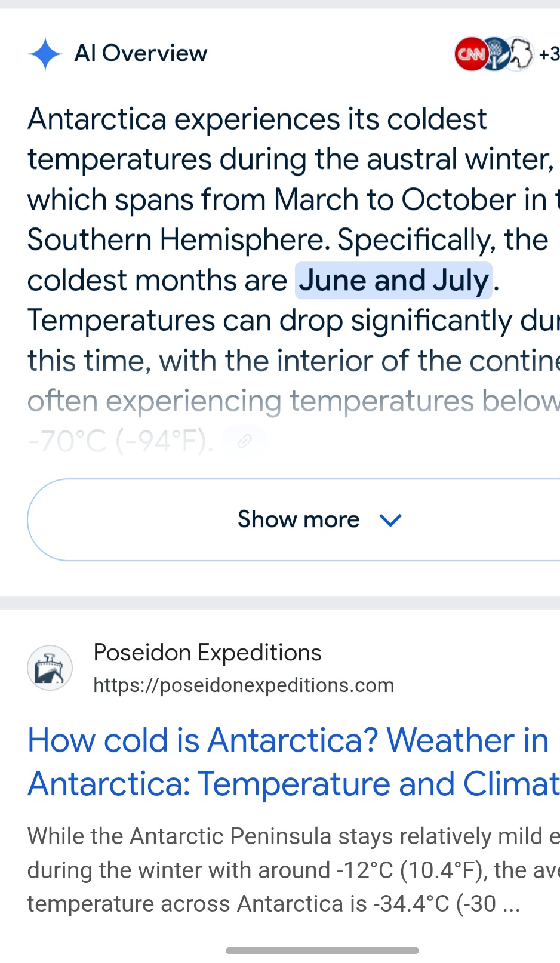Open the Antarctica outline source icon
Image resolution: width=560 pixels, height=963 pixels.
pos(519,54)
